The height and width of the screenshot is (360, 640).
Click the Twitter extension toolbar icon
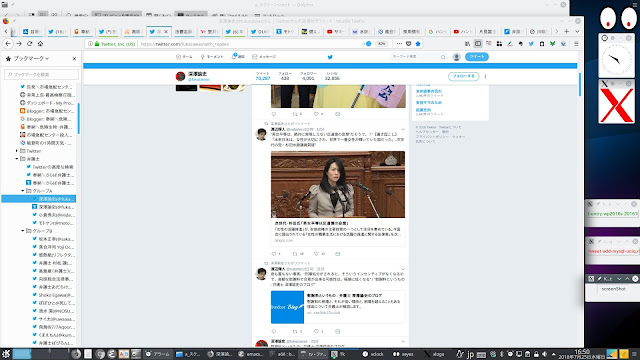pos(531,44)
